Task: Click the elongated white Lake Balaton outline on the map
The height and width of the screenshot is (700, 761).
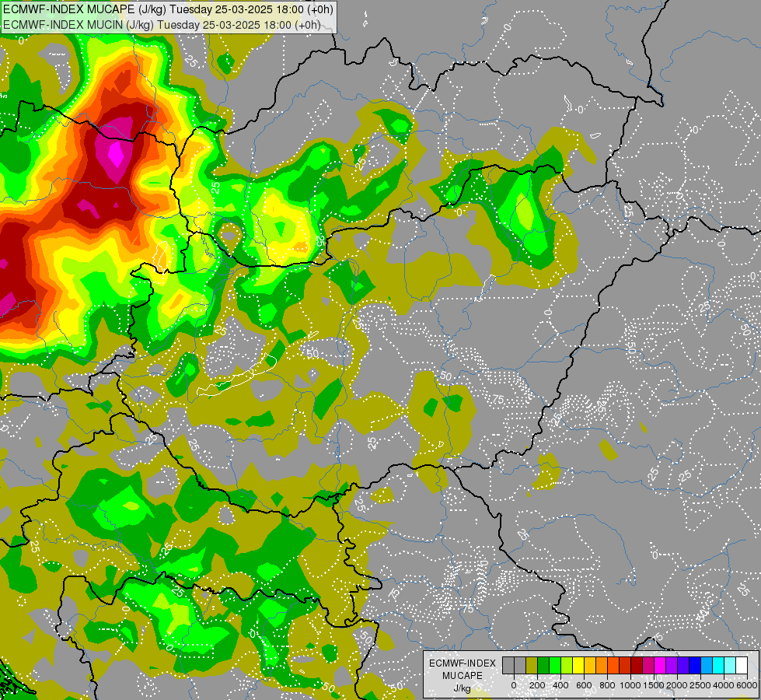Action: [x=237, y=376]
